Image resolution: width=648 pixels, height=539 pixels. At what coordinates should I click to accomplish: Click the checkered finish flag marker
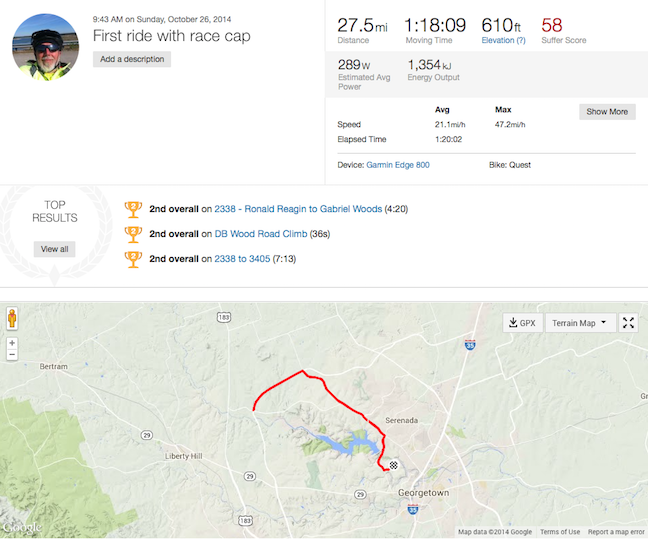[393, 465]
